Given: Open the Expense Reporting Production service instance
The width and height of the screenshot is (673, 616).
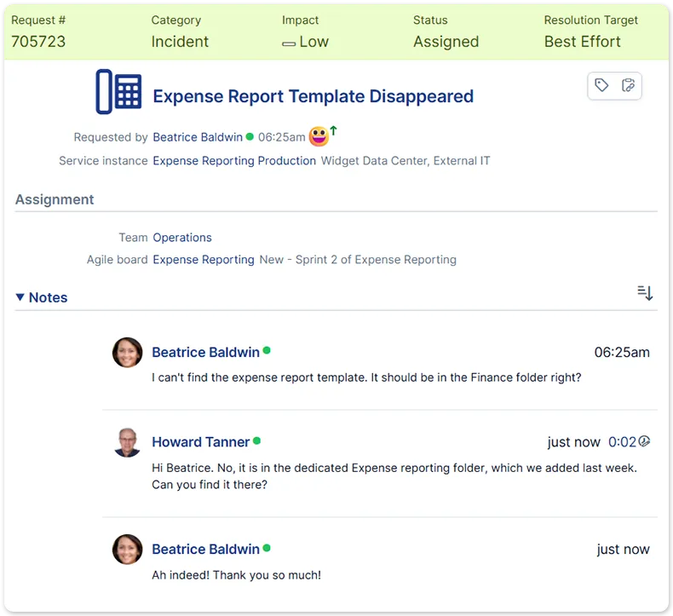Looking at the screenshot, I should pyautogui.click(x=234, y=160).
